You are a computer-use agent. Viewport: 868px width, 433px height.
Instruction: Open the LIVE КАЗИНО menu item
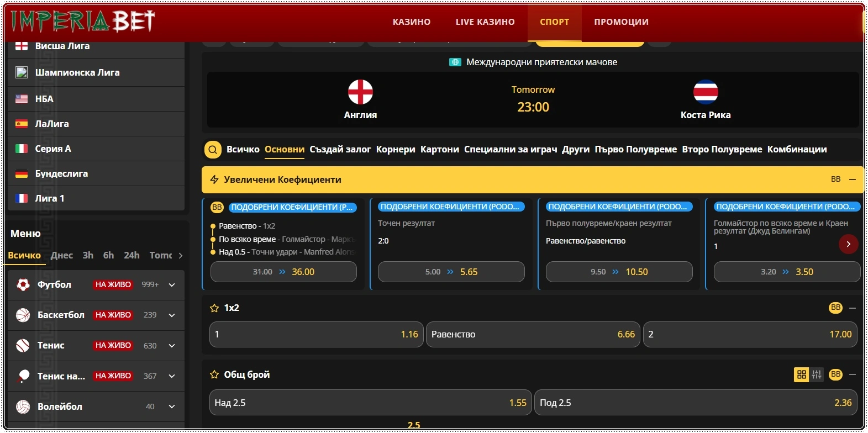485,22
